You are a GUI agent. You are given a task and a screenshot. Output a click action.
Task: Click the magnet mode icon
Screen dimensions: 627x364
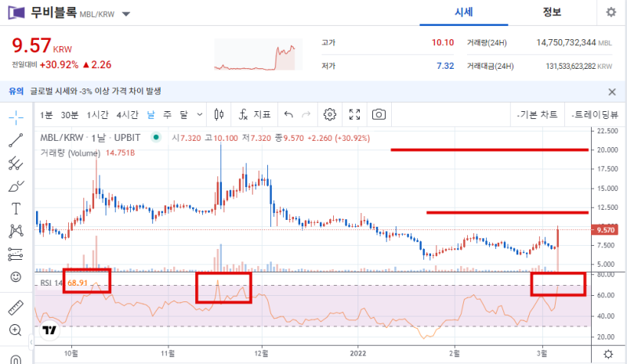(16, 359)
